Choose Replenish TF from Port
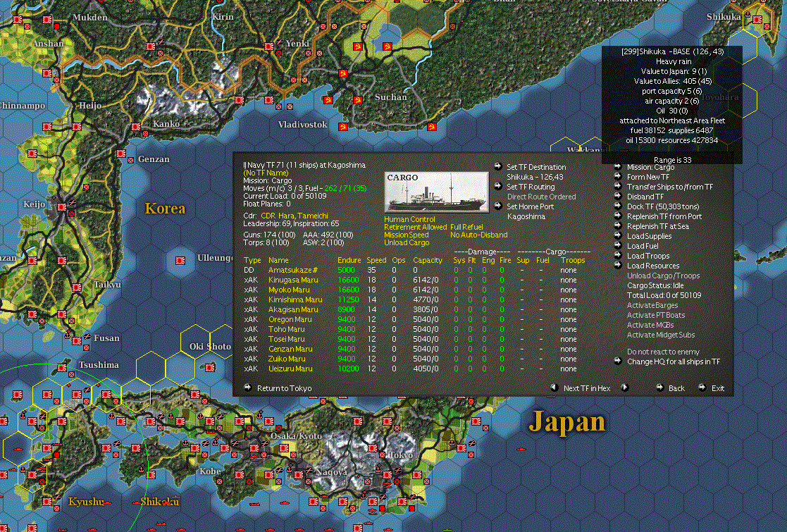 click(x=664, y=216)
